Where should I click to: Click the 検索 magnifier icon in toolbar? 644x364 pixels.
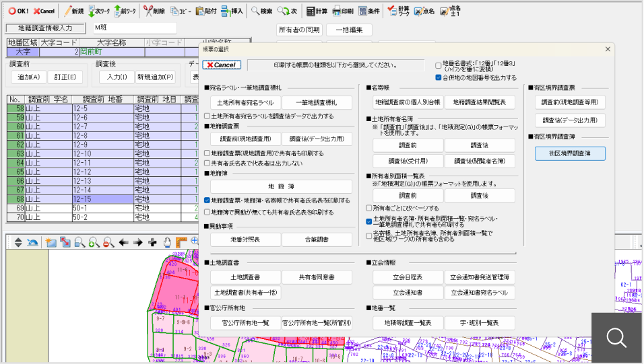[256, 11]
